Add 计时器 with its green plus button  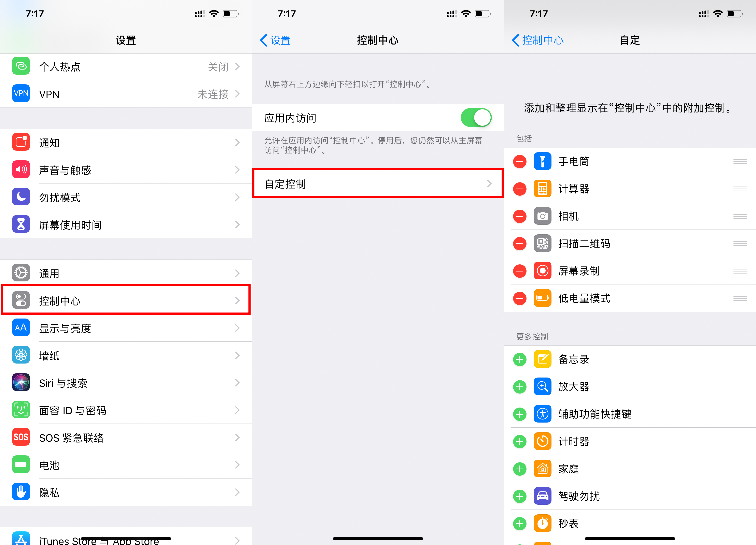(520, 442)
